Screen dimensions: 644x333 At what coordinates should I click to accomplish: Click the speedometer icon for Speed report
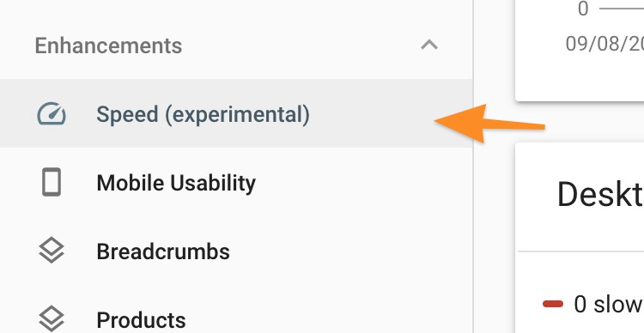click(52, 114)
